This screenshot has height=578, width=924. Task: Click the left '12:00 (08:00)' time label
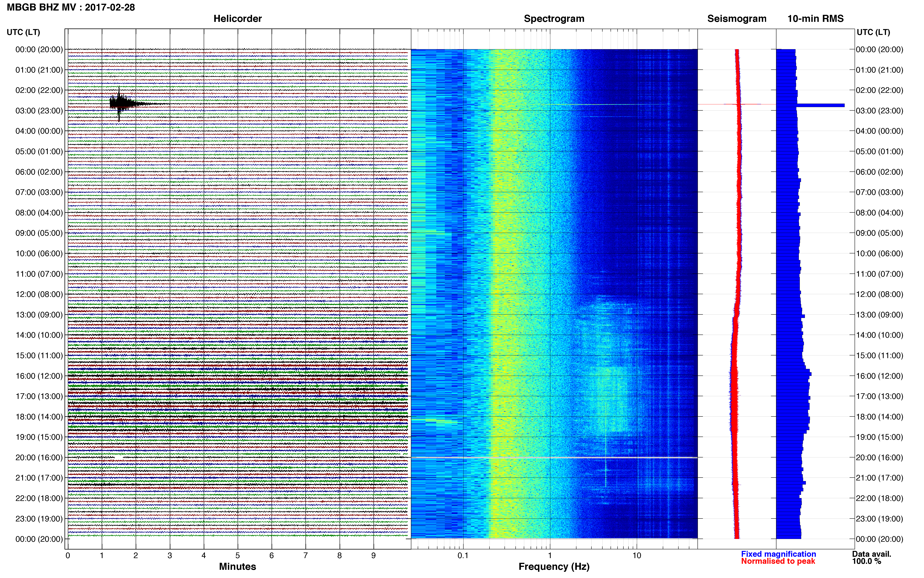(x=39, y=294)
